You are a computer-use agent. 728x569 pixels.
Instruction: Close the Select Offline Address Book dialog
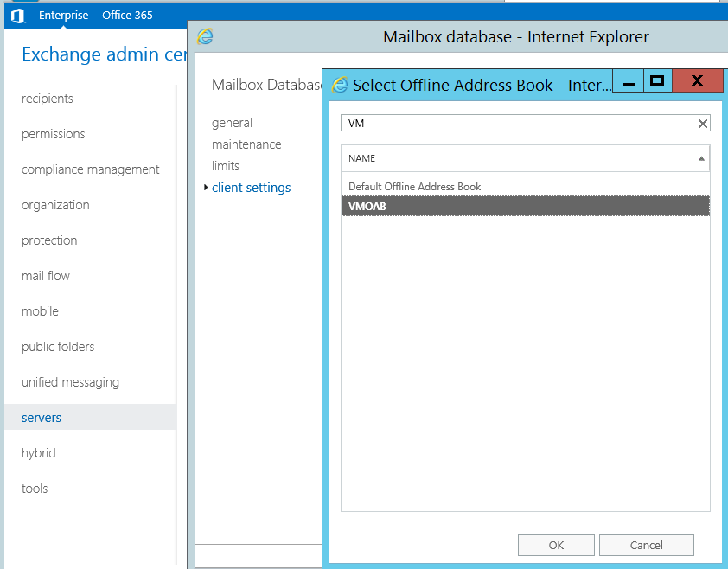point(697,81)
